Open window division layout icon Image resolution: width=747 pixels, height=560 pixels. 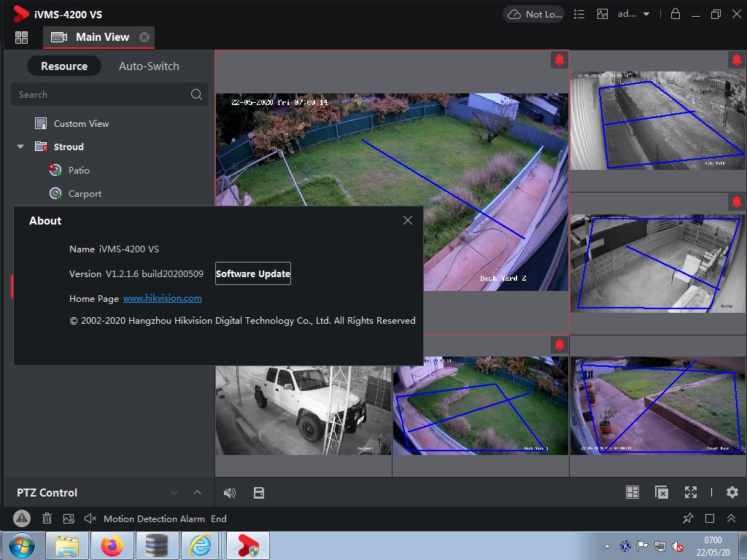632,492
